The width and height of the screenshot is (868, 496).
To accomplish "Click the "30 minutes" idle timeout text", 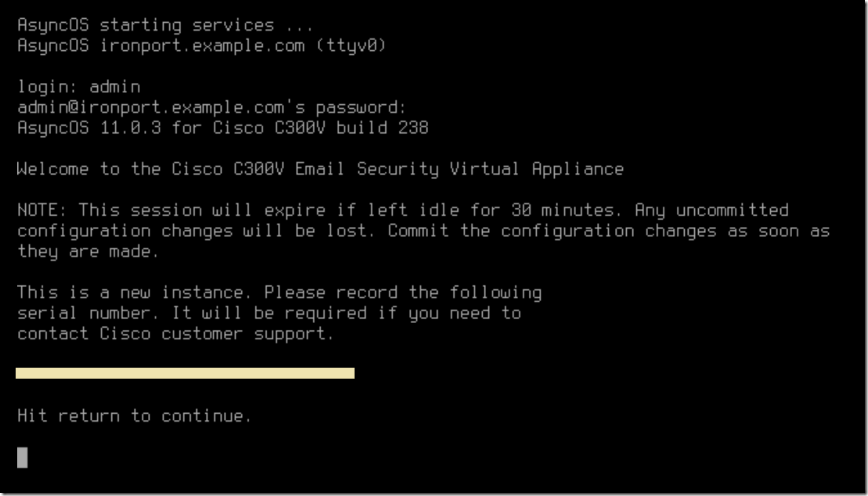I will 563,210.
